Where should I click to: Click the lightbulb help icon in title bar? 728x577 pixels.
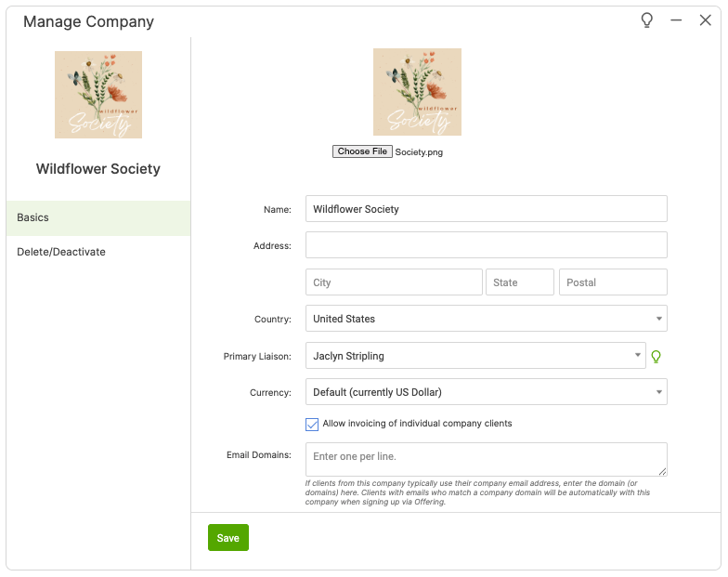pyautogui.click(x=647, y=20)
